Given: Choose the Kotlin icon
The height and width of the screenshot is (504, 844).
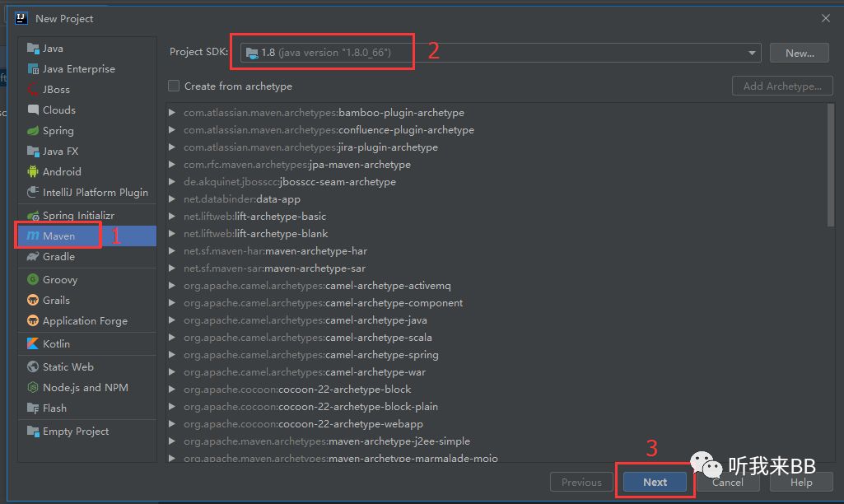Looking at the screenshot, I should pyautogui.click(x=33, y=343).
